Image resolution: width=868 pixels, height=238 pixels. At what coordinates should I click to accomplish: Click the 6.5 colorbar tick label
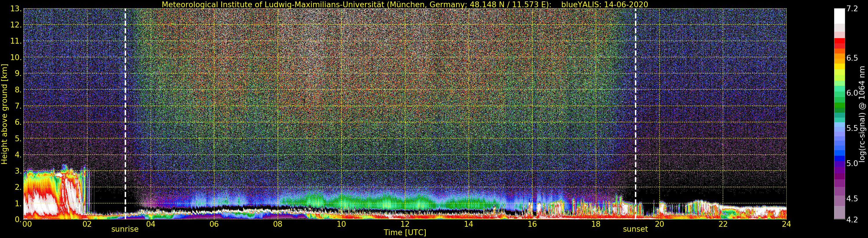852,58
